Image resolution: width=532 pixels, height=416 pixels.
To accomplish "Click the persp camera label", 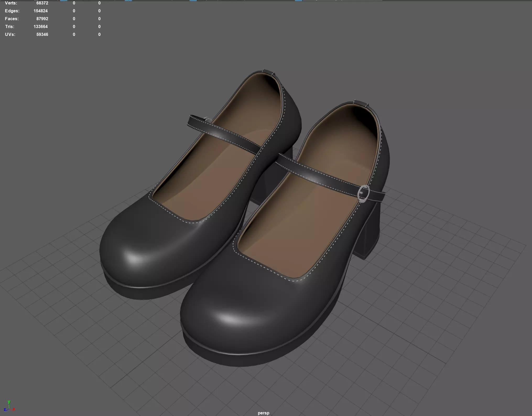I will (263, 413).
